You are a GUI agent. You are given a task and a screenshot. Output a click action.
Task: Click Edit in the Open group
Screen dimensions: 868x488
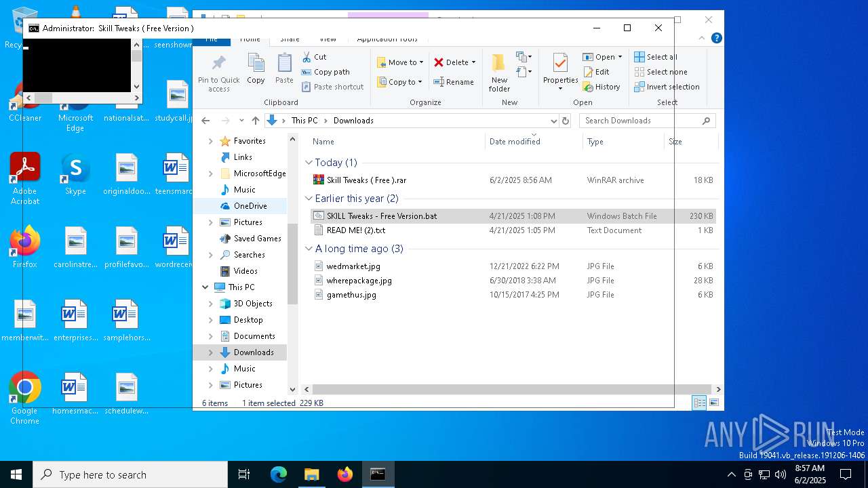click(596, 72)
